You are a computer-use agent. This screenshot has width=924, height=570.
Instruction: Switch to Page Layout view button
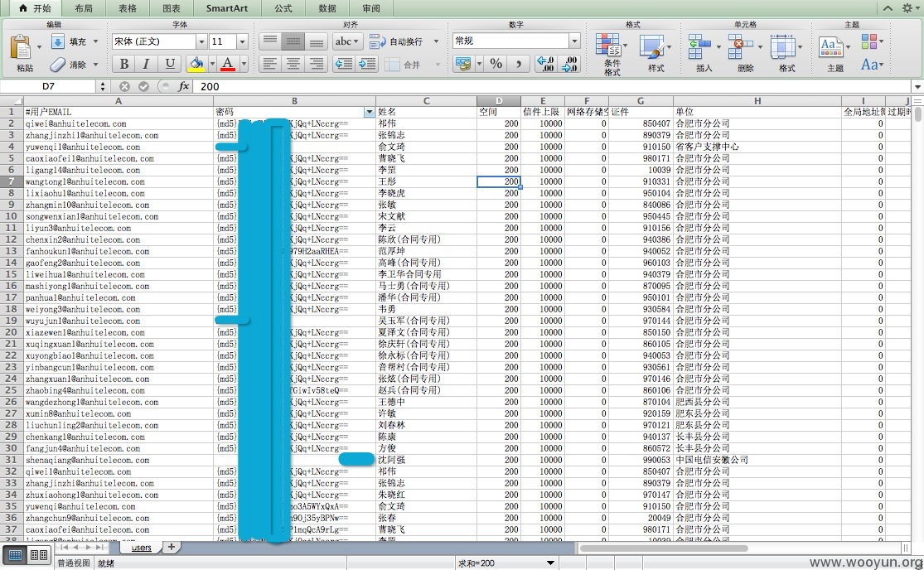pyautogui.click(x=39, y=555)
